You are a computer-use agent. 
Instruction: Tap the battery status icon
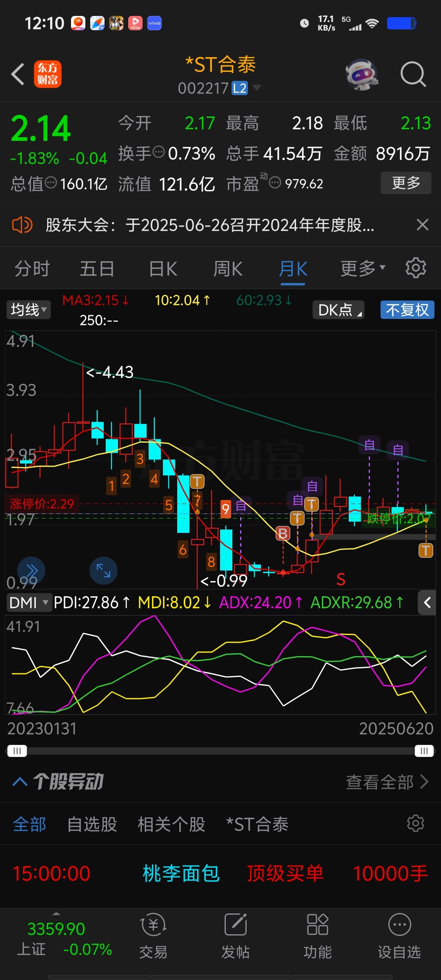pos(401,23)
